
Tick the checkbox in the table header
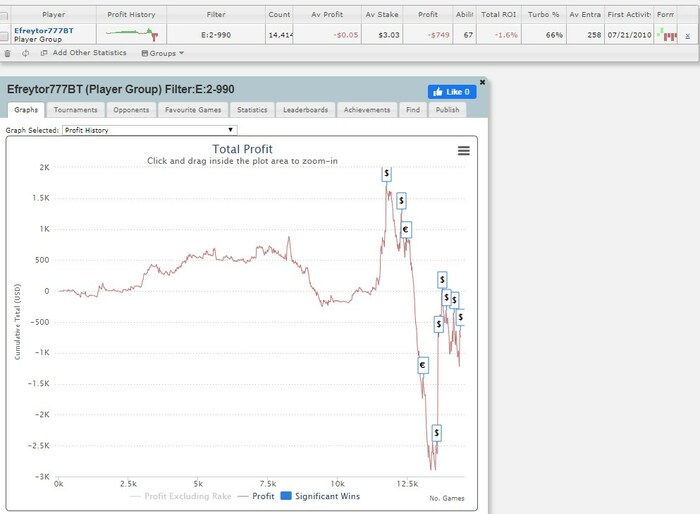pyautogui.click(x=4, y=16)
